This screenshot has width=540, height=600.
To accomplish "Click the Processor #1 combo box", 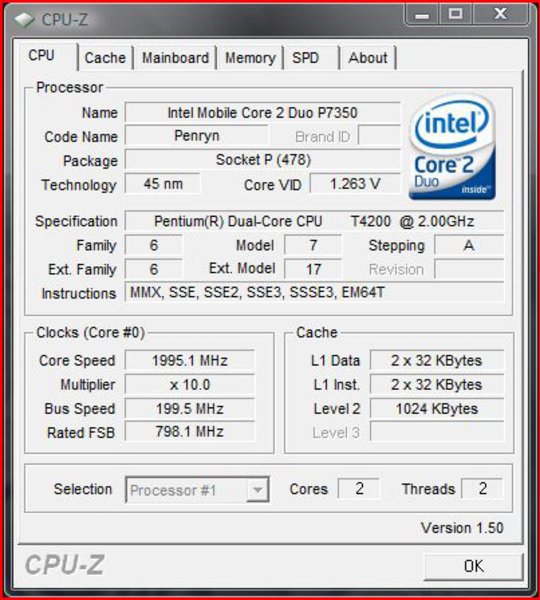I will tap(197, 489).
